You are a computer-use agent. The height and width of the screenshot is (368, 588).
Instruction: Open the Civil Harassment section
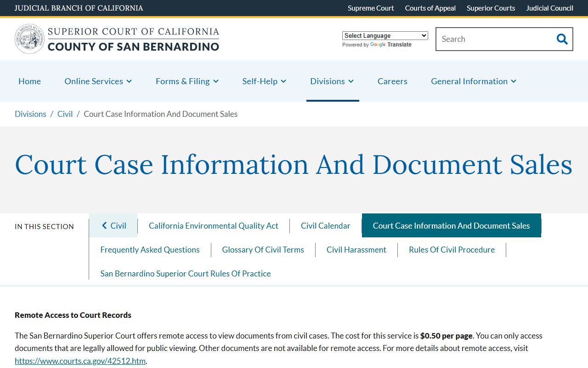[356, 249]
